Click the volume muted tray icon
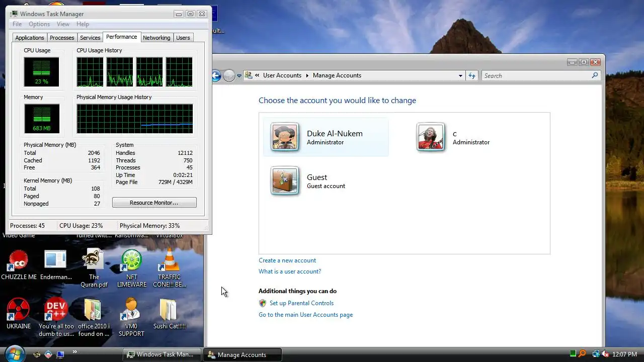 pyautogui.click(x=605, y=354)
